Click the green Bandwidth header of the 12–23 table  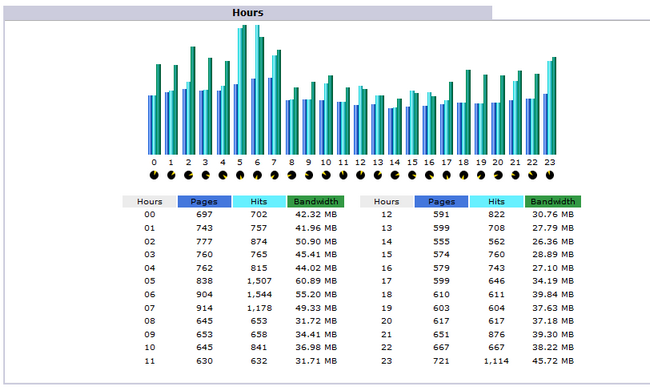[553, 202]
